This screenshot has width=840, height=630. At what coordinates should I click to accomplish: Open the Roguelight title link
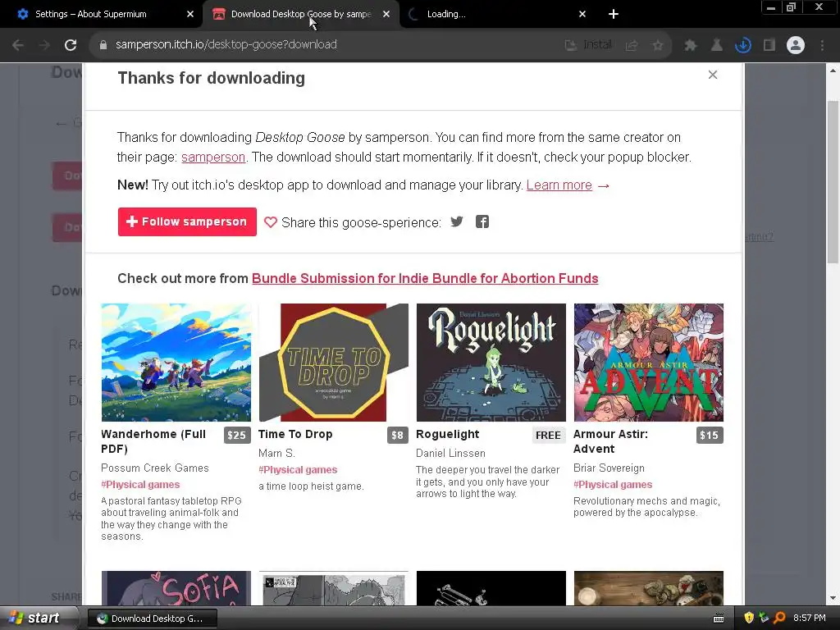point(447,435)
